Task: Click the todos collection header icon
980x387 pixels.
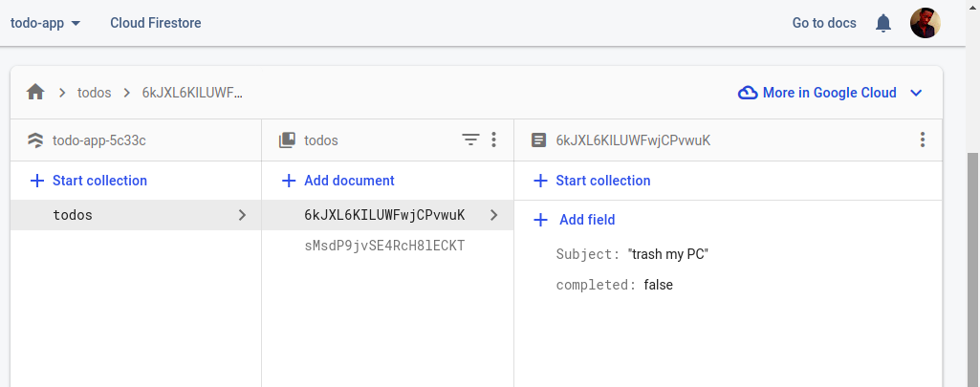Action: [287, 140]
